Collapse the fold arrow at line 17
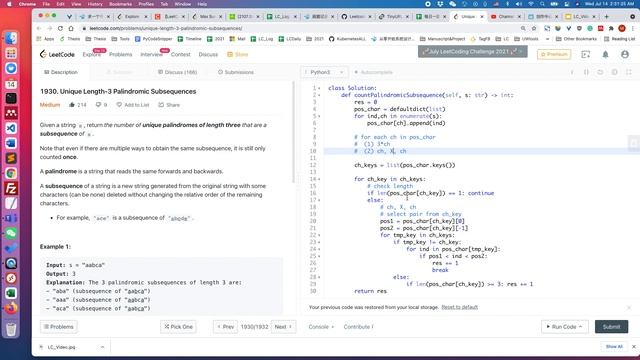 point(319,200)
